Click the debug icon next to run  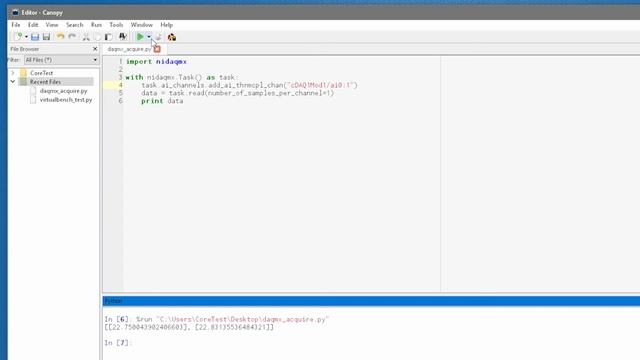(158, 37)
